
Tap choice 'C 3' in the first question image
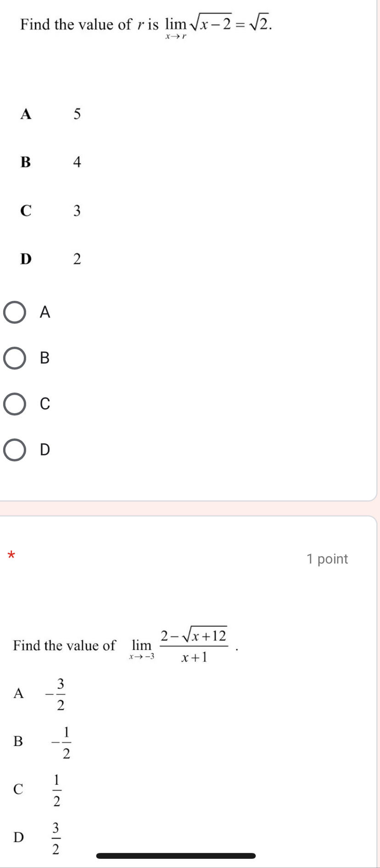(x=50, y=210)
